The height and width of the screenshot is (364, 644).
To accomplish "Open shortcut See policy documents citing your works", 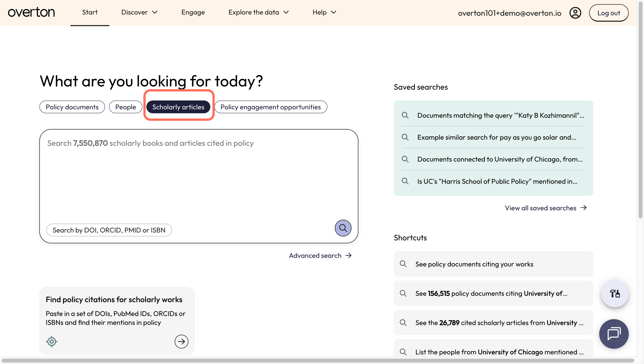I will click(493, 264).
